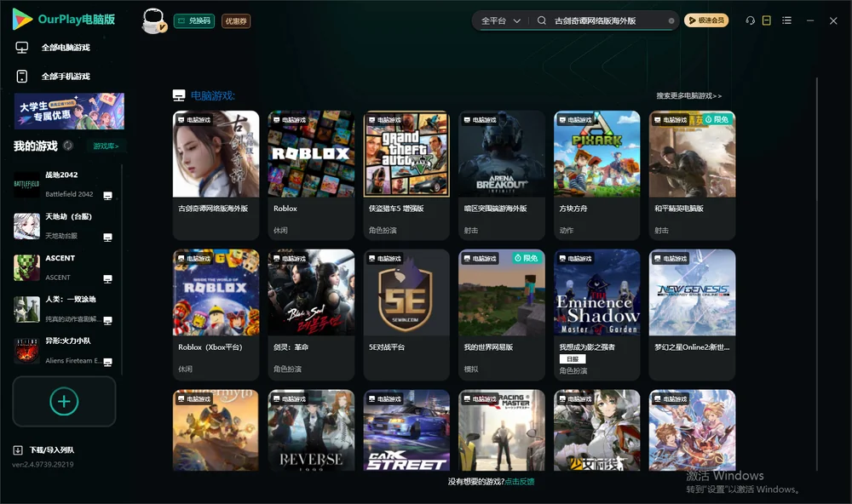Open the 我的世界网易版 game card
The image size is (852, 504).
502,314
